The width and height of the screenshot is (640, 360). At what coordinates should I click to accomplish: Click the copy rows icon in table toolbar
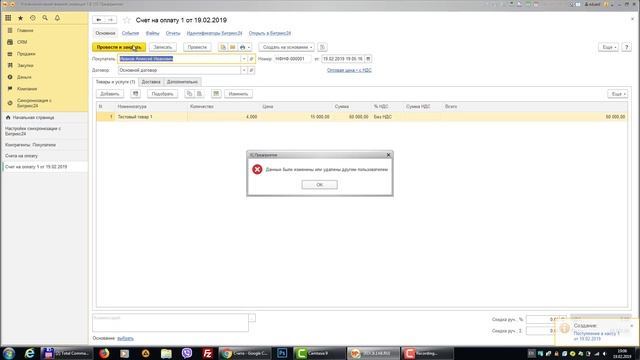click(189, 94)
